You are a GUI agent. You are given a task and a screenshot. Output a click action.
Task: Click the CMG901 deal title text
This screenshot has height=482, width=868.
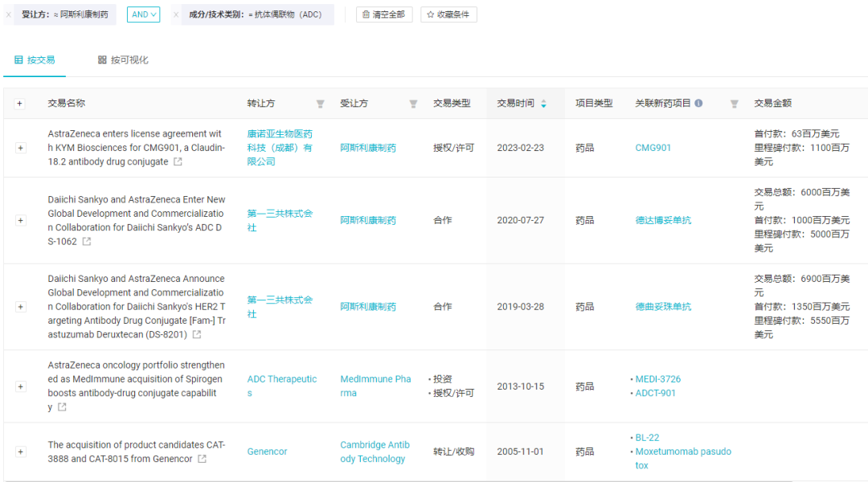136,148
